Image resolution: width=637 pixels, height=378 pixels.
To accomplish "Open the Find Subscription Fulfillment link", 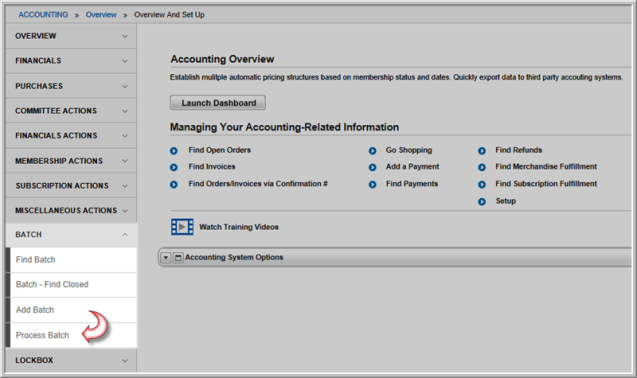I will point(546,184).
